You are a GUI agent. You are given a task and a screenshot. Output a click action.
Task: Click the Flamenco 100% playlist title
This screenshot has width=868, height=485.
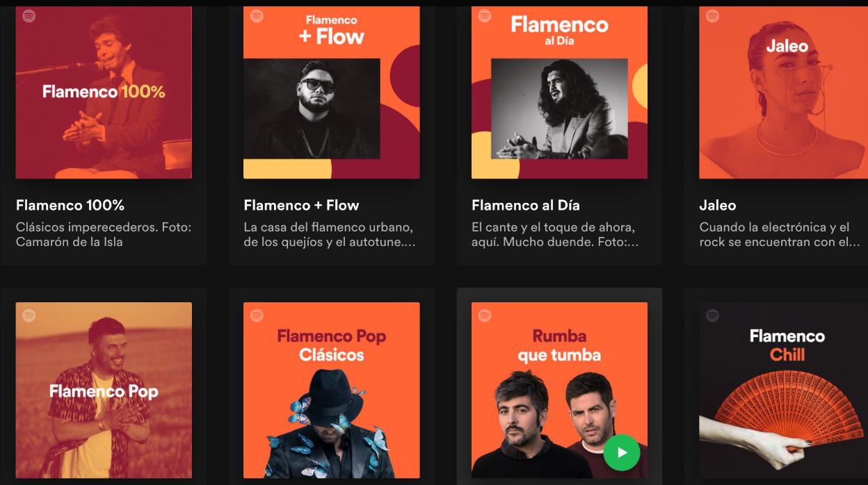[70, 205]
